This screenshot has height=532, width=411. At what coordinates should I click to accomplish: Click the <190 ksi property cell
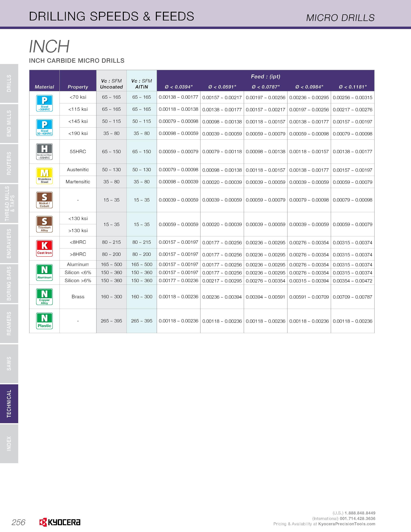(78, 133)
